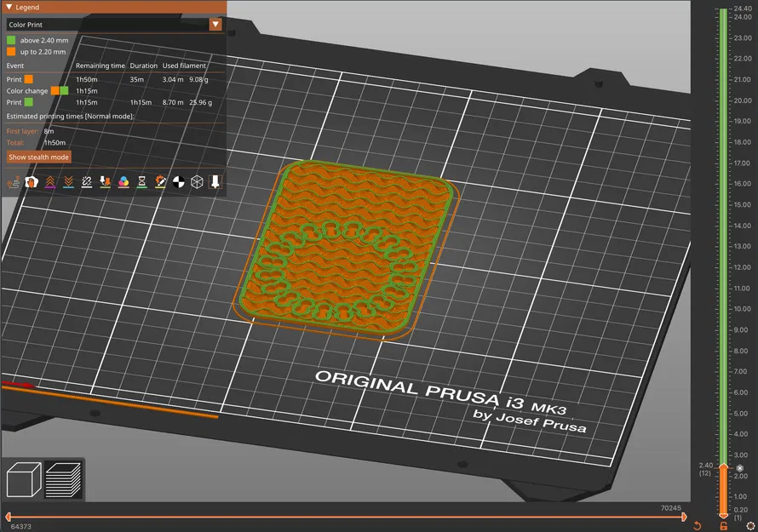Viewport: 758px width, 532px height.
Task: Click the vertical slider reset arrow icon
Action: [697, 525]
